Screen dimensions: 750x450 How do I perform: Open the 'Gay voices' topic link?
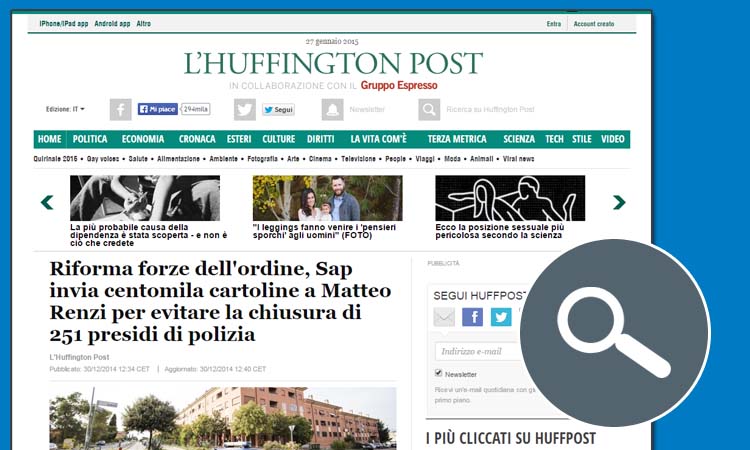(x=103, y=159)
